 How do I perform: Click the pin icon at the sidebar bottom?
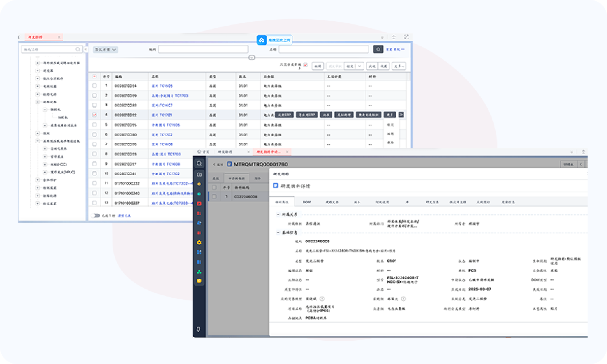click(199, 329)
